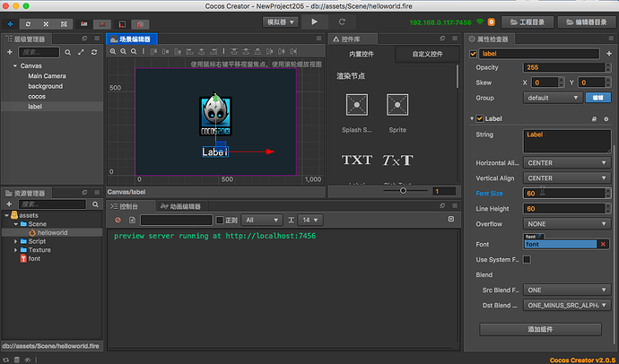The width and height of the screenshot is (619, 364).
Task: Click the Splash Sprite node icon
Action: pyautogui.click(x=356, y=106)
